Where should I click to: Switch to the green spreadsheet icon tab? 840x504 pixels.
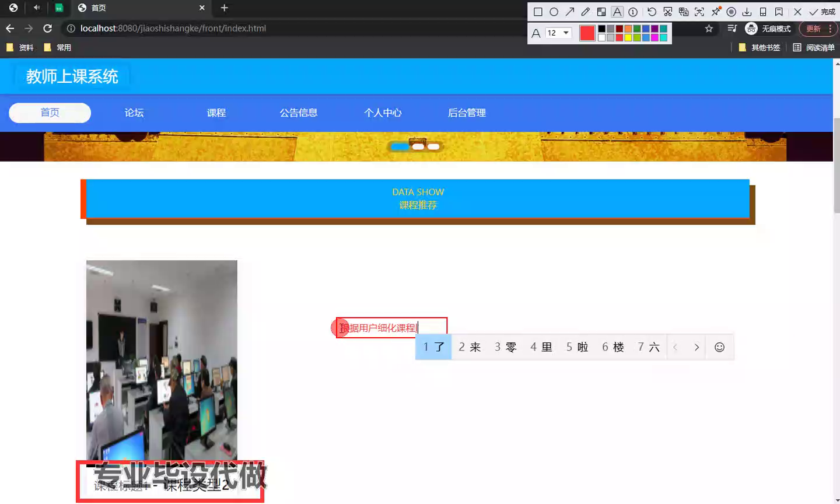tap(59, 8)
